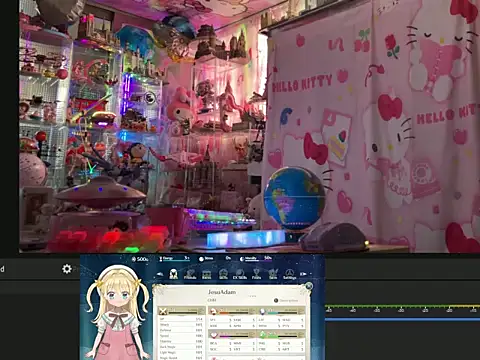Click the left arrow beside the Stats icon
Viewport: 480px width, 360px height.
(160, 274)
